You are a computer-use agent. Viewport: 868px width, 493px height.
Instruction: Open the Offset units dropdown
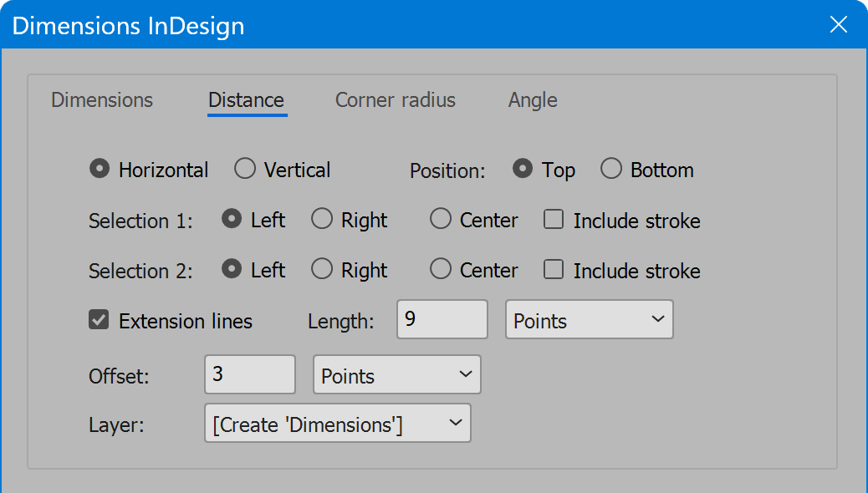click(x=396, y=375)
